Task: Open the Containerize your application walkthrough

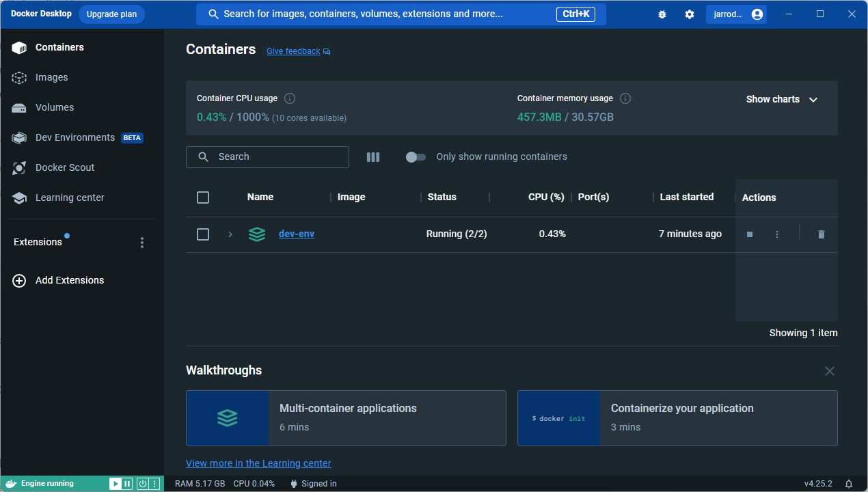Action: click(x=677, y=418)
